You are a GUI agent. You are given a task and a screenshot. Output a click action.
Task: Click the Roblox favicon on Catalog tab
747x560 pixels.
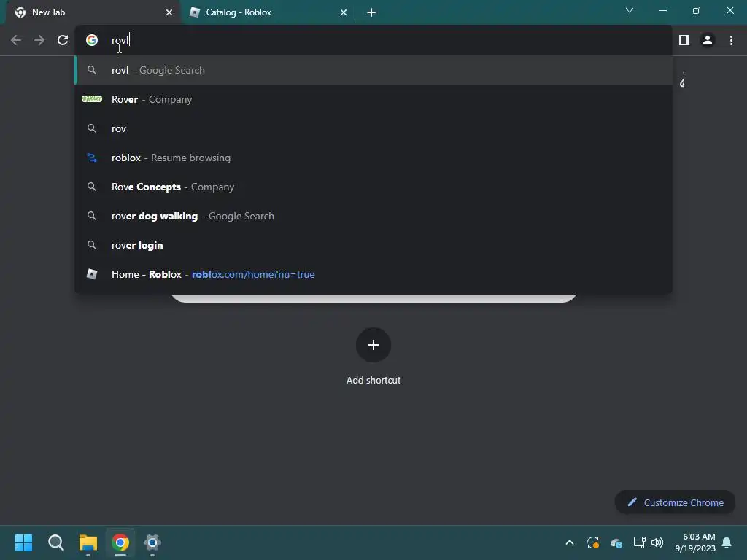194,12
